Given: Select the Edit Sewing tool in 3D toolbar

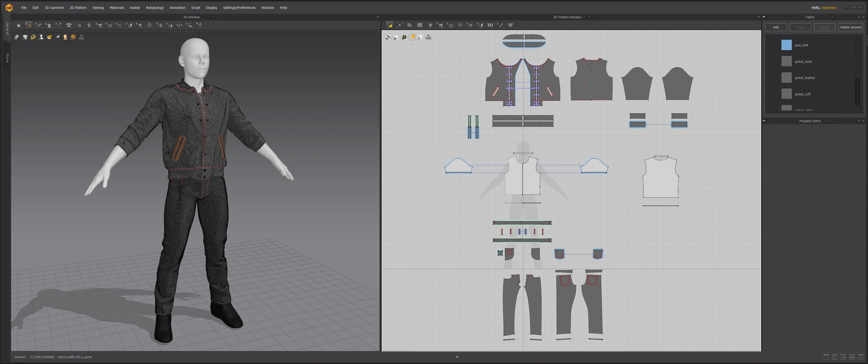Looking at the screenshot, I should click(x=99, y=25).
